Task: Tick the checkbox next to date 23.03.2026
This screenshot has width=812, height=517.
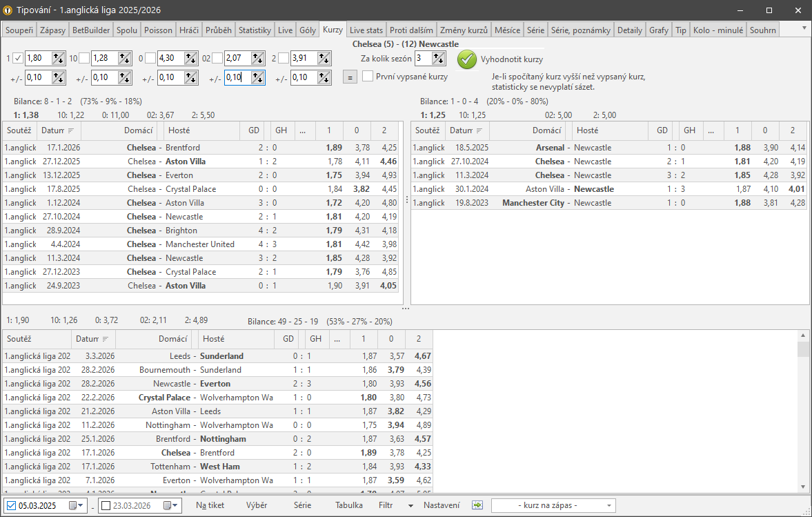Action: pyautogui.click(x=106, y=506)
